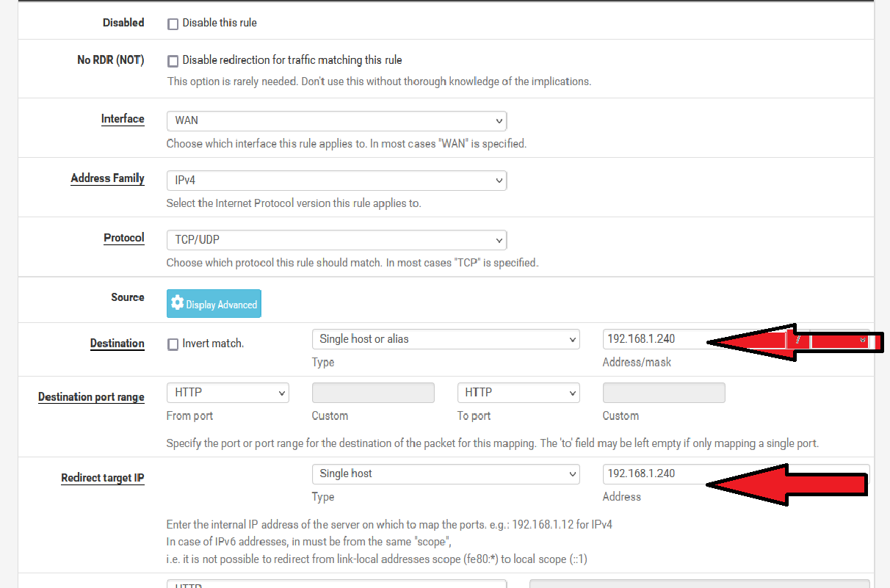Click the underlined Interface label
890x588 pixels.
pos(123,119)
